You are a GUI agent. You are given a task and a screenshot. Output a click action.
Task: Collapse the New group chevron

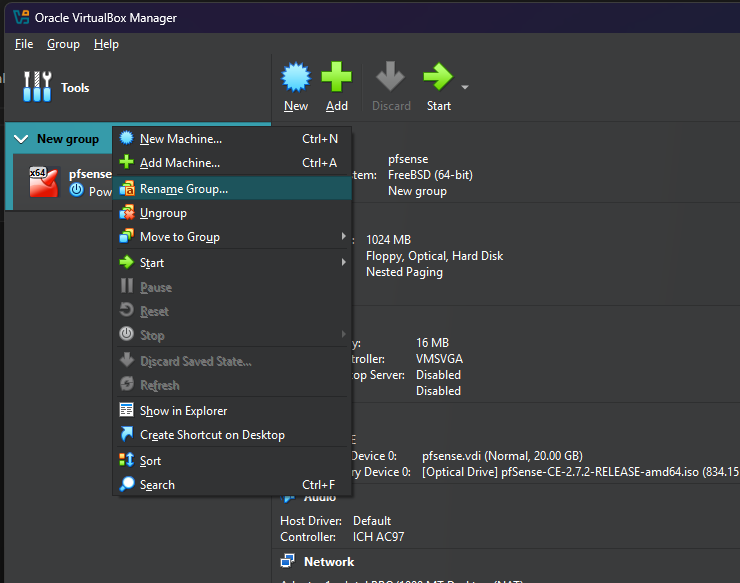21,139
